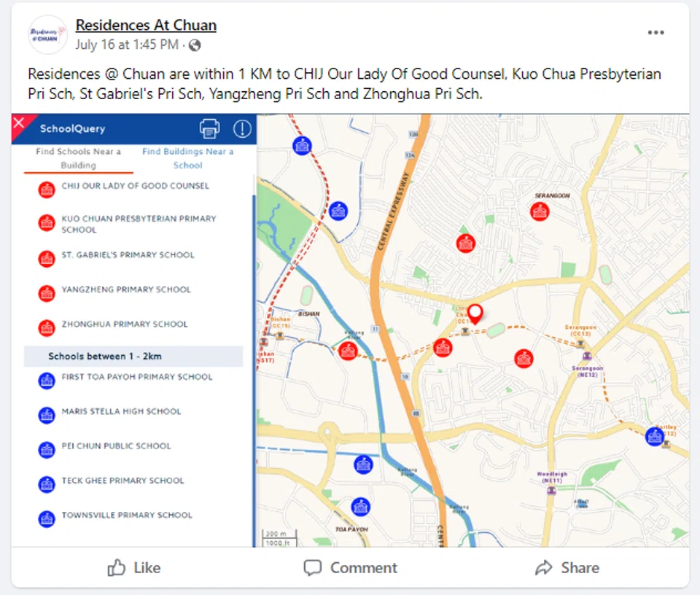Open Residences At Chuan page link

tap(146, 26)
